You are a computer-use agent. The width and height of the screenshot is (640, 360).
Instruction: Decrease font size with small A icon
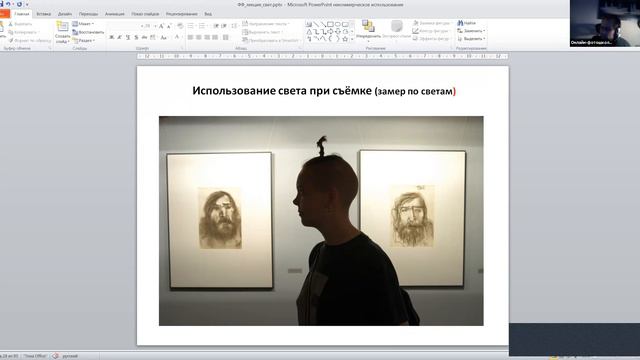coord(169,26)
